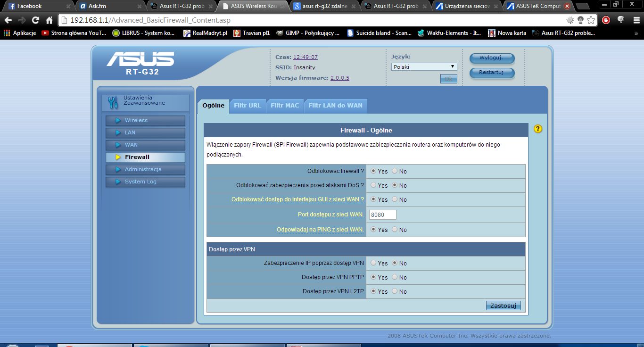Click the Wyloguj logout button

point(492,58)
